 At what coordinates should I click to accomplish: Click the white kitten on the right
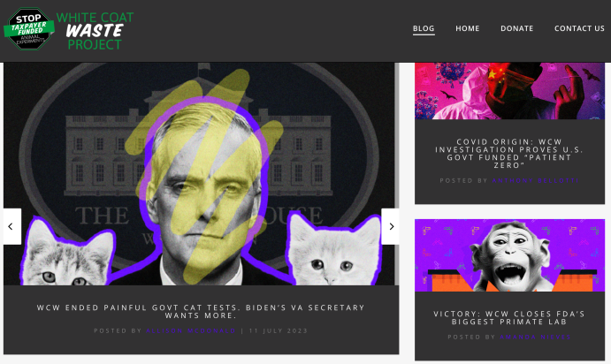[x=334, y=249]
